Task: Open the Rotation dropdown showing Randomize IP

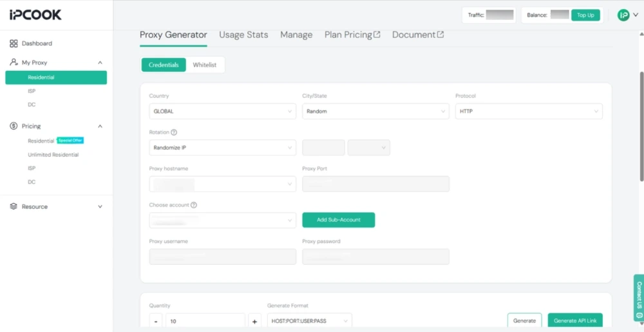Action: coord(223,148)
